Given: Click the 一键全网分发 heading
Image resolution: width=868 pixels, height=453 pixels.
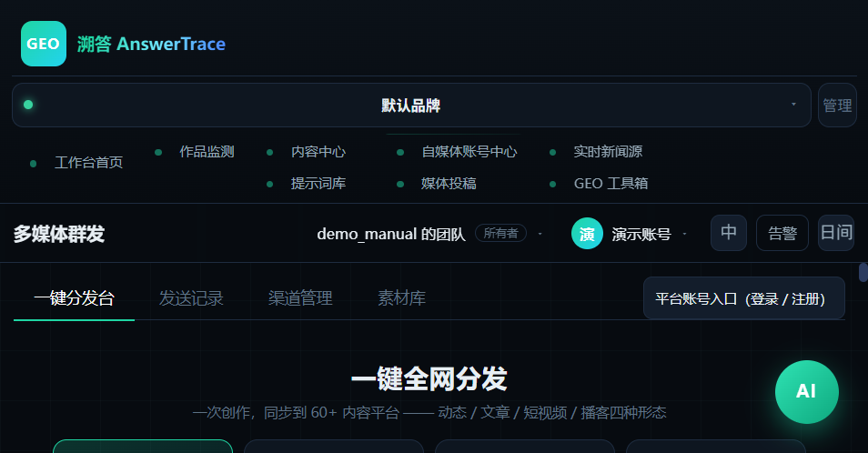Looking at the screenshot, I should 429,379.
